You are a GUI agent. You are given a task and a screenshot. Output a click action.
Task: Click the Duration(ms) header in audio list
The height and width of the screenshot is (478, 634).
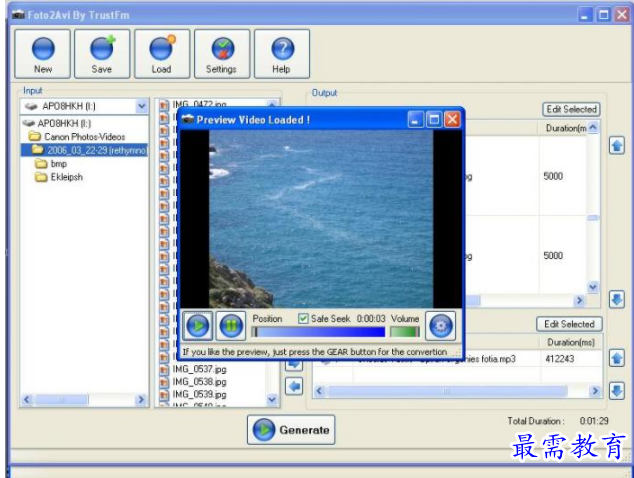tap(571, 342)
